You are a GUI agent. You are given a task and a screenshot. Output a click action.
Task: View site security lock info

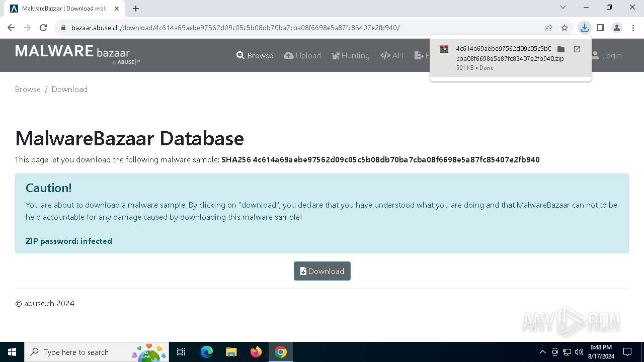tap(63, 28)
